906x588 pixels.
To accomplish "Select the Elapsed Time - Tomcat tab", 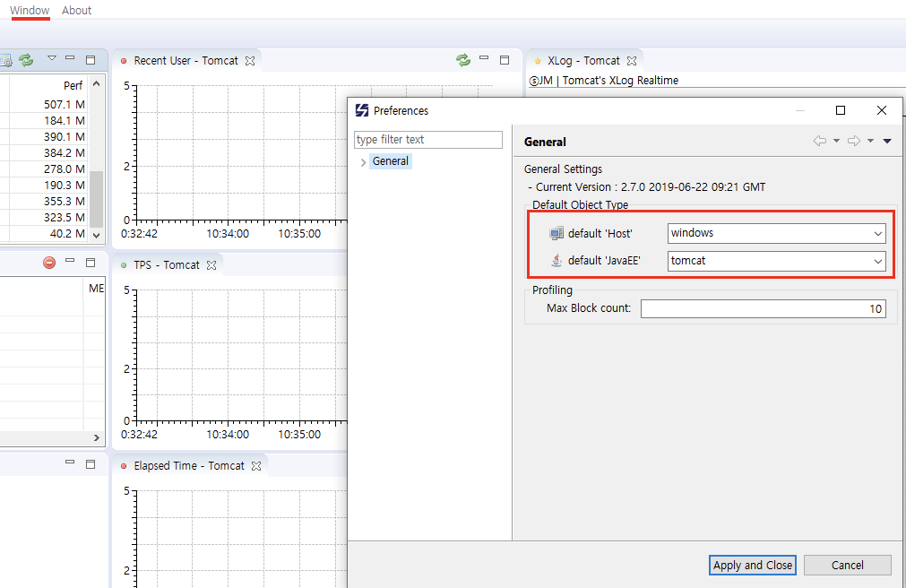I will tap(189, 465).
